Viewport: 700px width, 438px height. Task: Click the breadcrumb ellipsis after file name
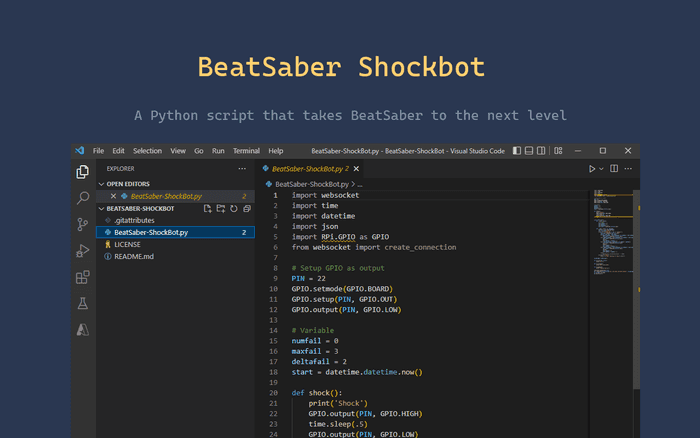pyautogui.click(x=360, y=184)
